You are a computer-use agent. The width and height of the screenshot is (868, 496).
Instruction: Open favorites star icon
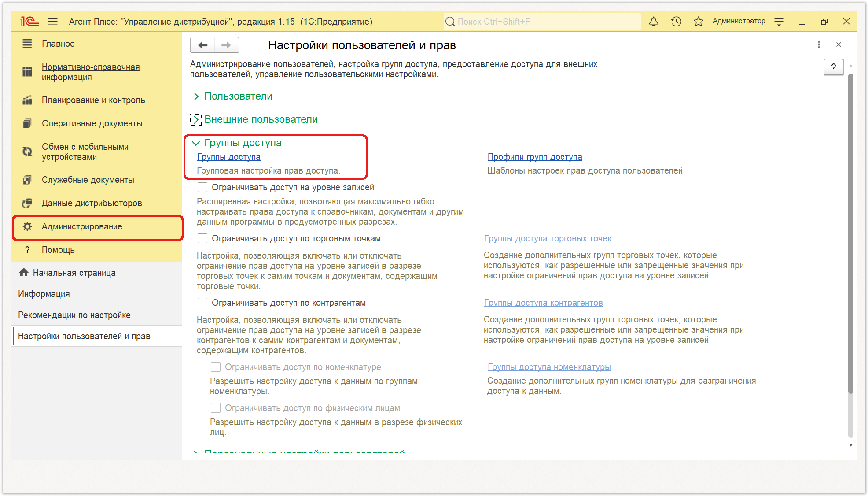tap(698, 21)
